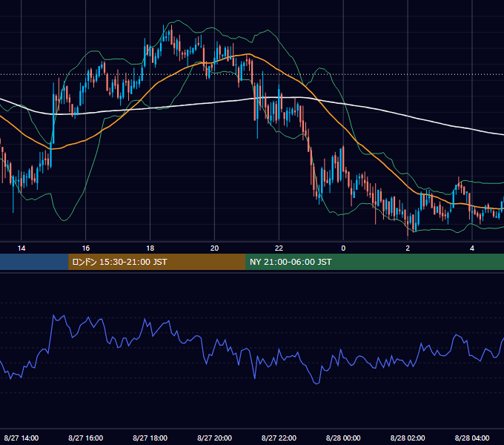Click the price-axis hour label 16
This screenshot has height=445, width=504.
pyautogui.click(x=86, y=248)
